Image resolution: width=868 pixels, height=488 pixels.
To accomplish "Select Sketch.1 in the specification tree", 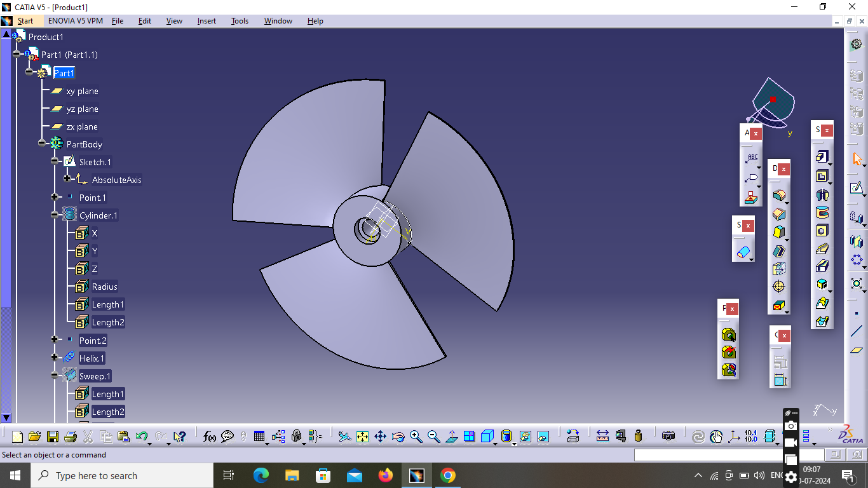I will (95, 162).
